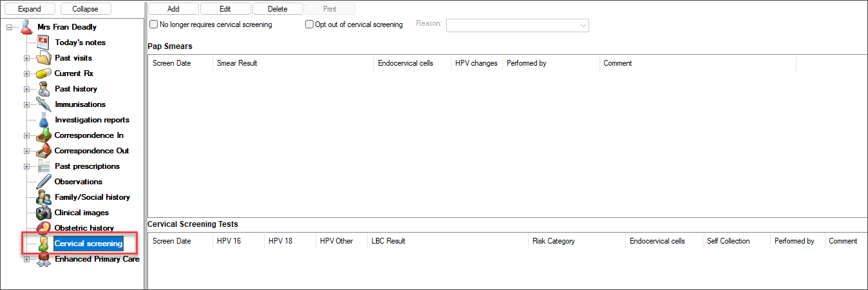Expand the Past history node
The width and height of the screenshot is (868, 290).
pyautogui.click(x=27, y=89)
